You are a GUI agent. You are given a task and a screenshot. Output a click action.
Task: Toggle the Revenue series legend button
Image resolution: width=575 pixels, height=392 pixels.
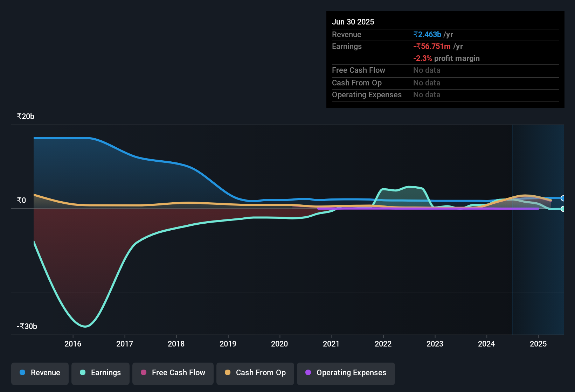point(40,373)
